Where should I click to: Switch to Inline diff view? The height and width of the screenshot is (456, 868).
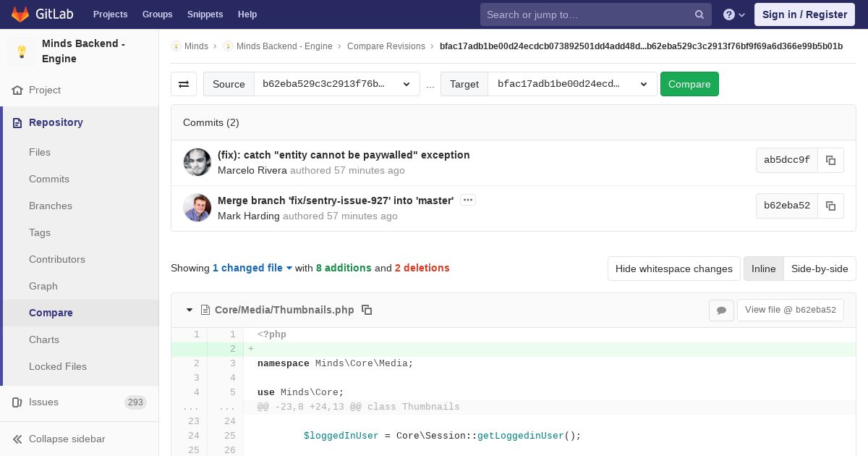tap(763, 269)
